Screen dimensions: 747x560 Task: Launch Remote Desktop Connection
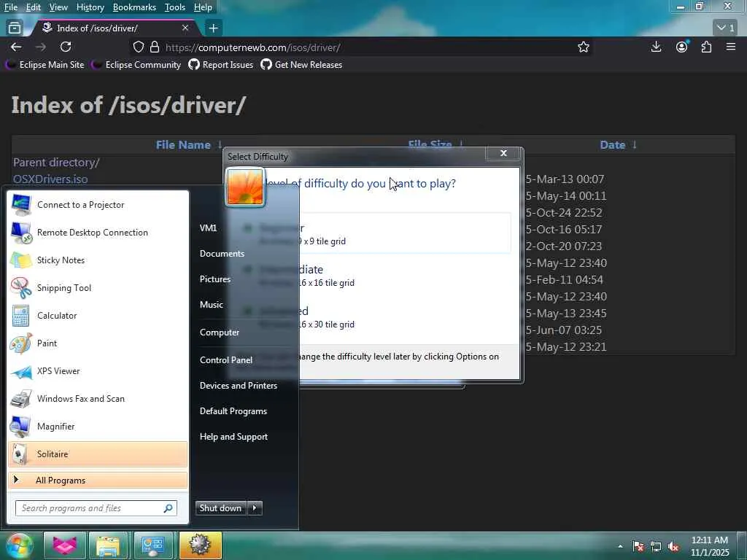[98, 233]
